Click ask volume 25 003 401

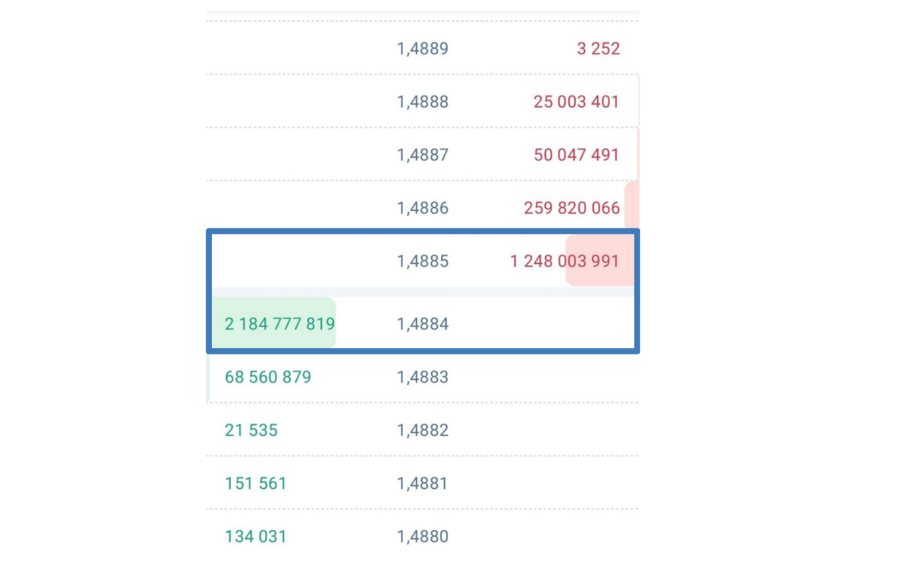coord(576,102)
